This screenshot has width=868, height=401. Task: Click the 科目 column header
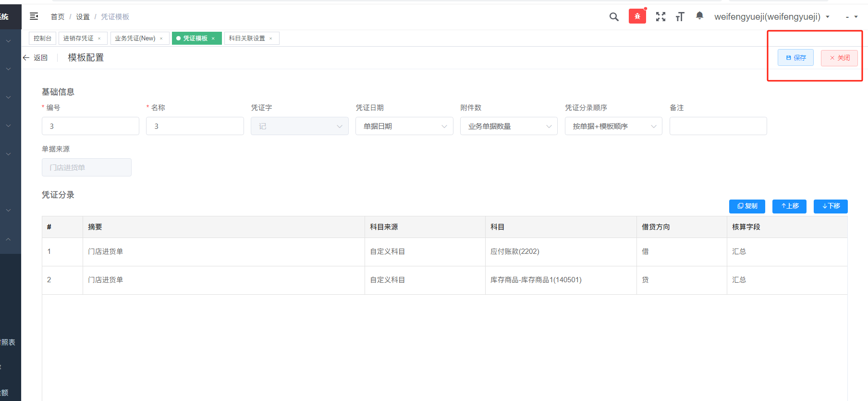click(561, 227)
